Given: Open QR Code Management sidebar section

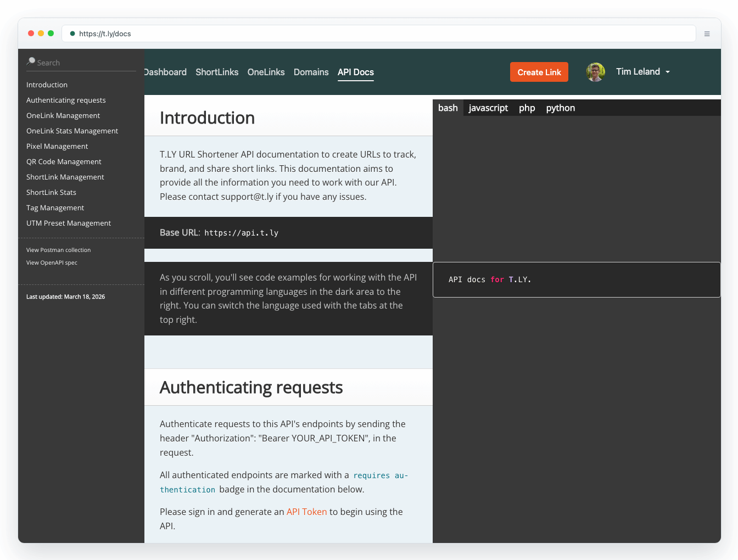Looking at the screenshot, I should coord(64,161).
